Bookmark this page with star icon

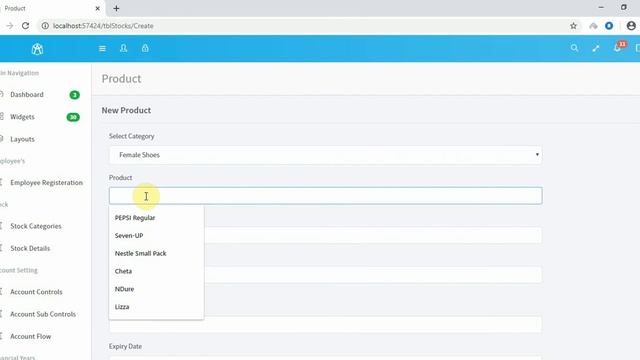tap(573, 26)
